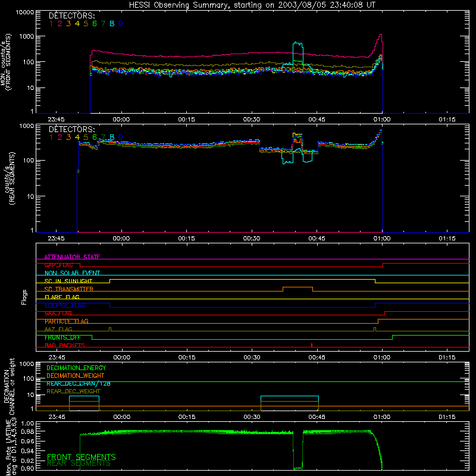Click the SC_IN_SUNLIGHT flag label

[x=68, y=281]
